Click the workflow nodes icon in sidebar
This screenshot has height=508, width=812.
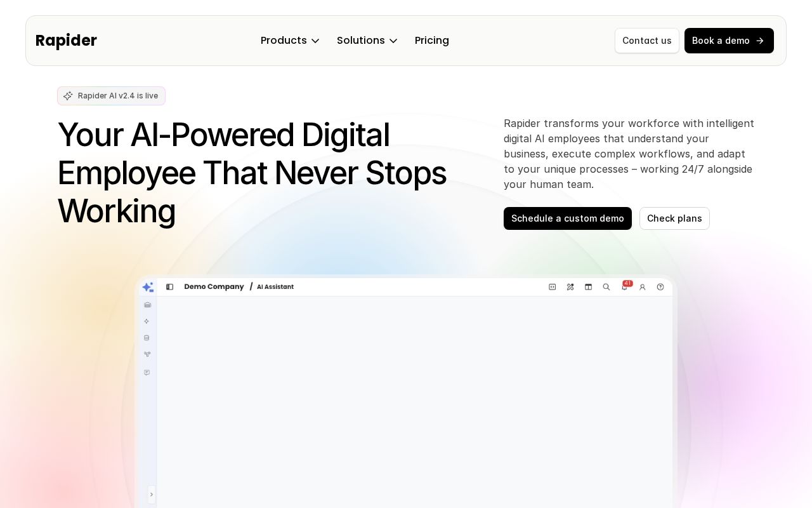147,354
